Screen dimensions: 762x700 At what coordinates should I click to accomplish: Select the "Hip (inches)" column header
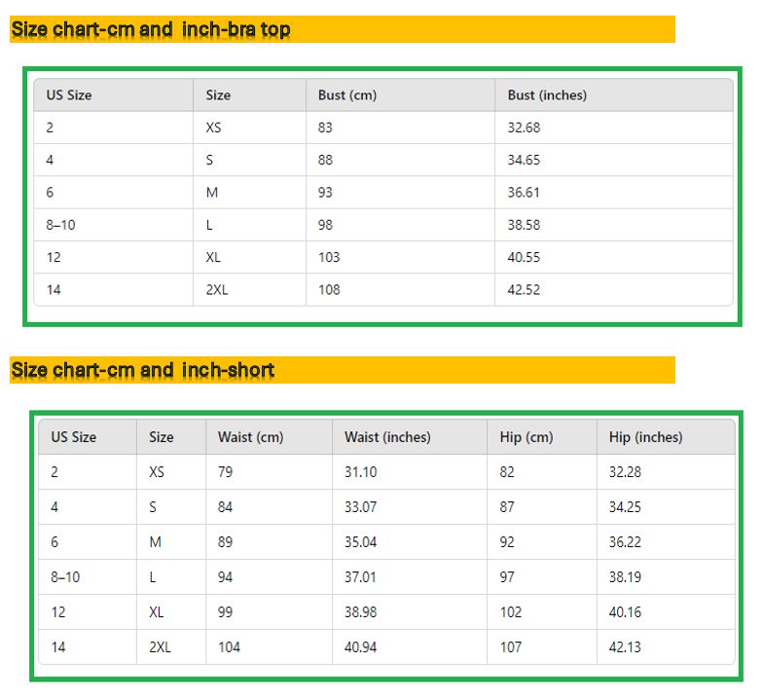tap(646, 437)
